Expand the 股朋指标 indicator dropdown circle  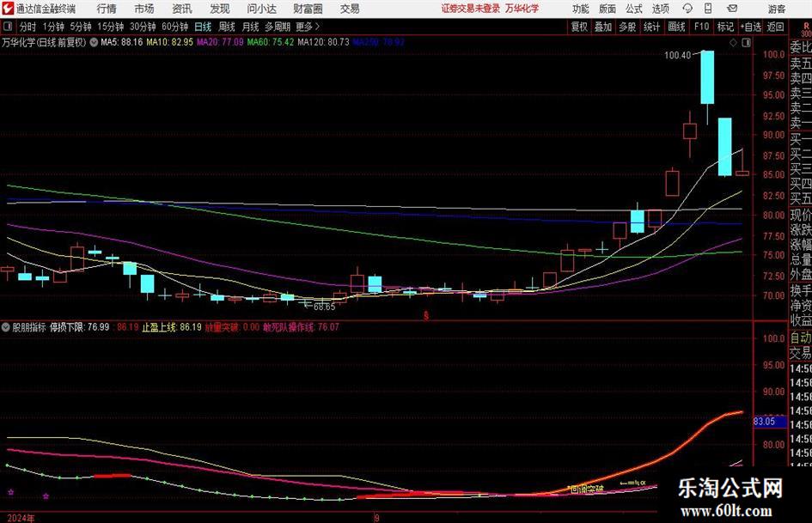click(6, 327)
